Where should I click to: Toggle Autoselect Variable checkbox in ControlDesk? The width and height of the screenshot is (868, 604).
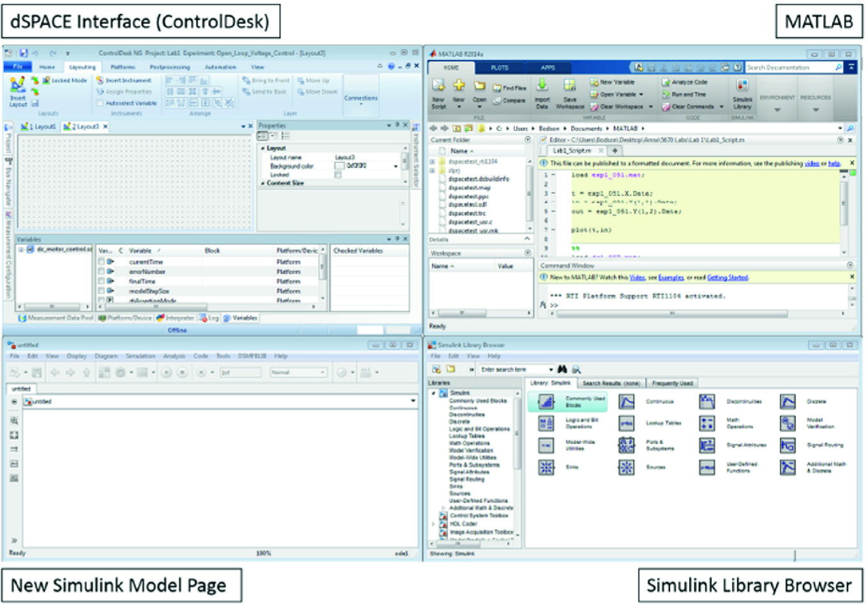click(x=100, y=103)
